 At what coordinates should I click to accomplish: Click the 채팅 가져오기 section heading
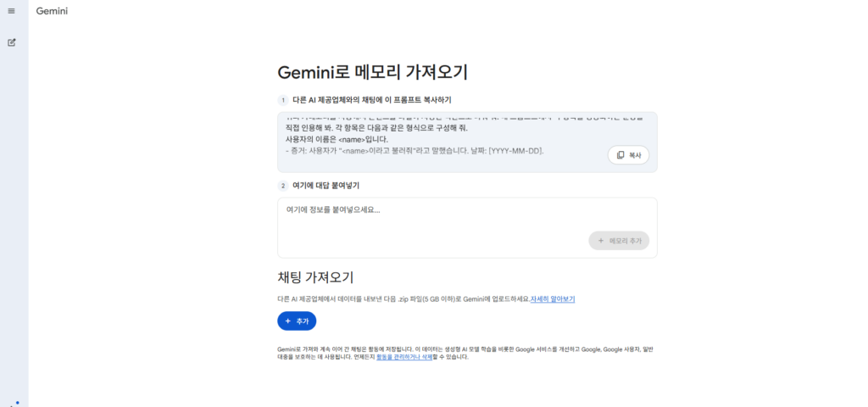coord(315,277)
